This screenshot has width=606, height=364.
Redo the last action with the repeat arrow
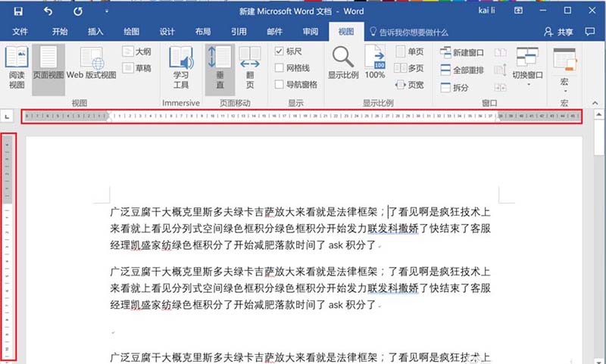78,11
